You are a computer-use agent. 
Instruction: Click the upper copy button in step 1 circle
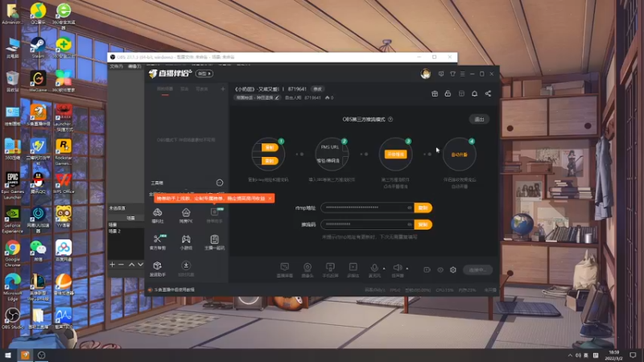270,147
